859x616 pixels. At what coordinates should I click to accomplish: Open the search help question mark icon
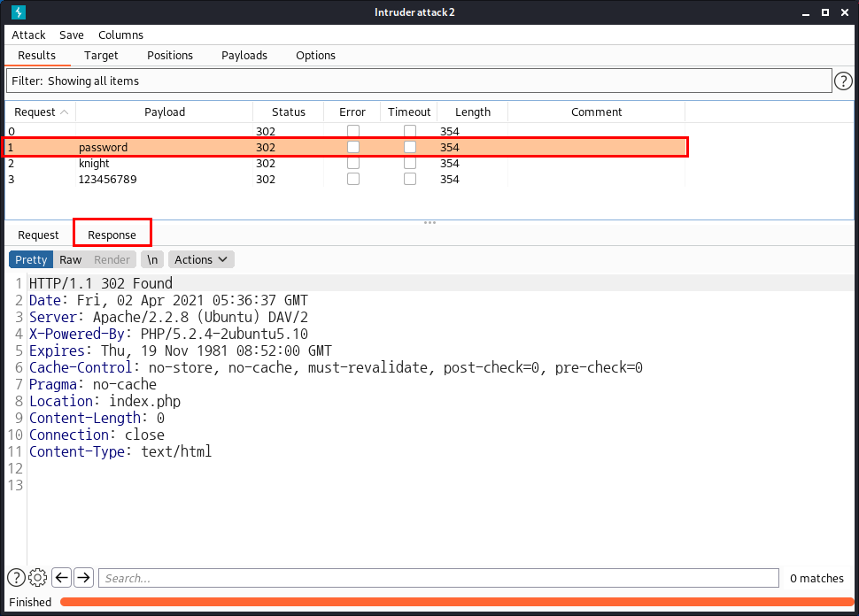point(16,578)
